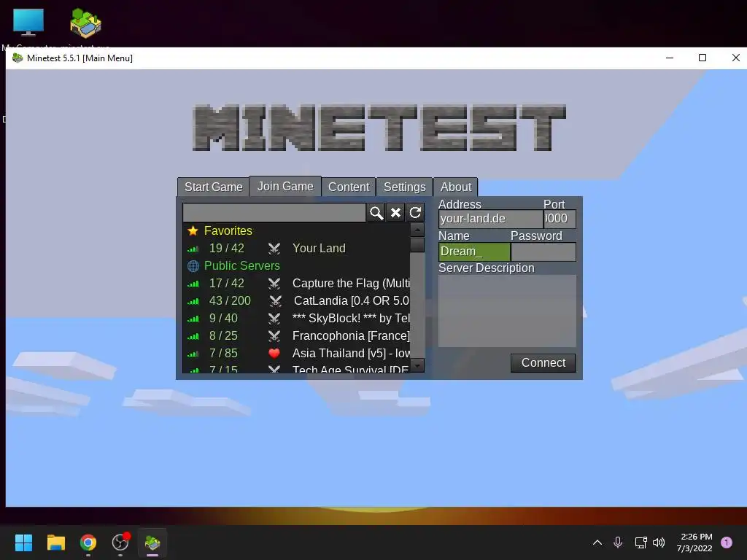Click the swords icon next to SkyBlock

pos(274,318)
